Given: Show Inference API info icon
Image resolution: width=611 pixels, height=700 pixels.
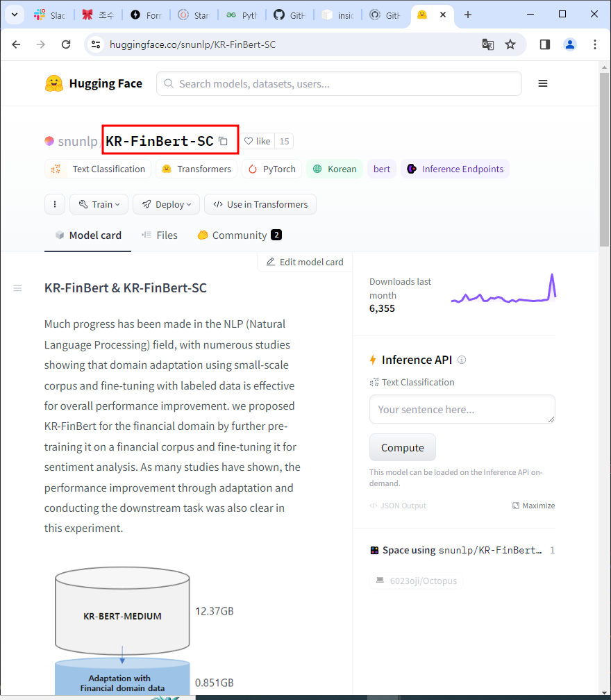Looking at the screenshot, I should click(x=462, y=360).
